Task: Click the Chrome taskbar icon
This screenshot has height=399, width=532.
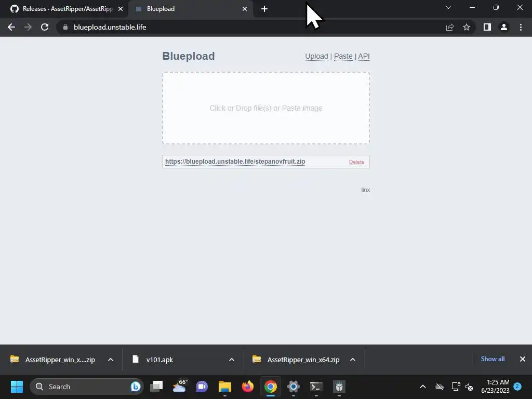Action: point(270,387)
